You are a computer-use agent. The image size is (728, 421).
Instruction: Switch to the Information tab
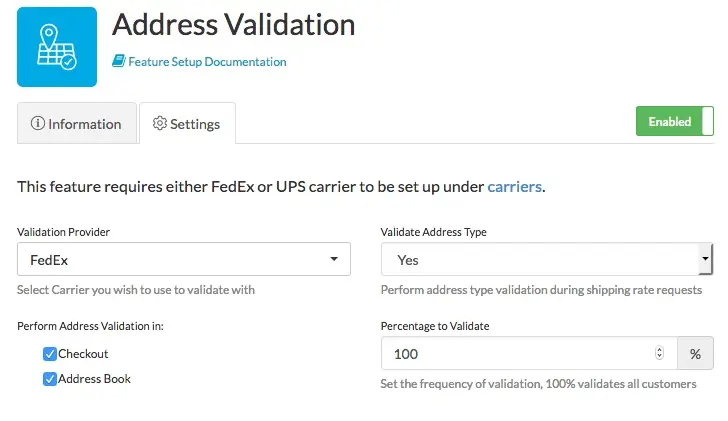[77, 123]
